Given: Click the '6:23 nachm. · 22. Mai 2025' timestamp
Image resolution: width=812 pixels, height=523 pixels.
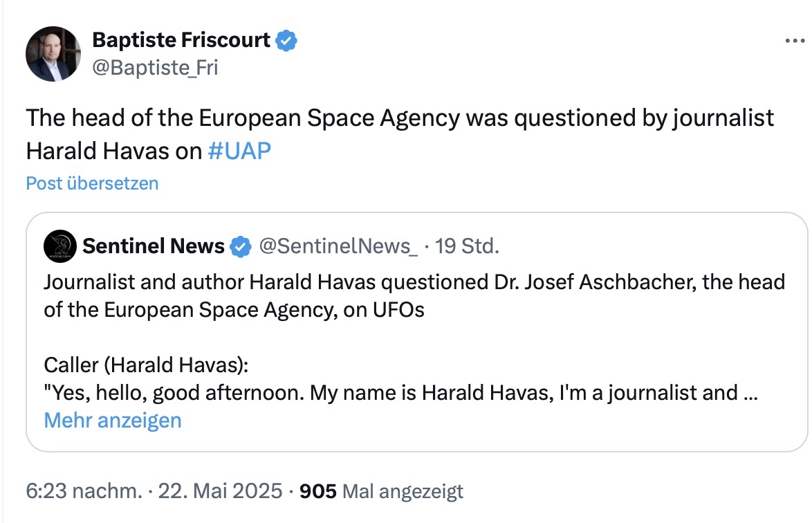Looking at the screenshot, I should [x=154, y=491].
